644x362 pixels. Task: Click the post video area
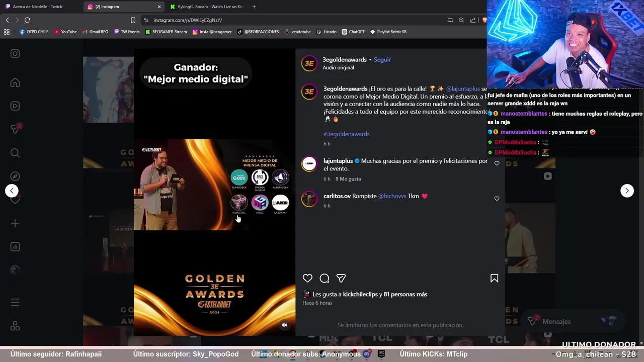click(x=214, y=192)
